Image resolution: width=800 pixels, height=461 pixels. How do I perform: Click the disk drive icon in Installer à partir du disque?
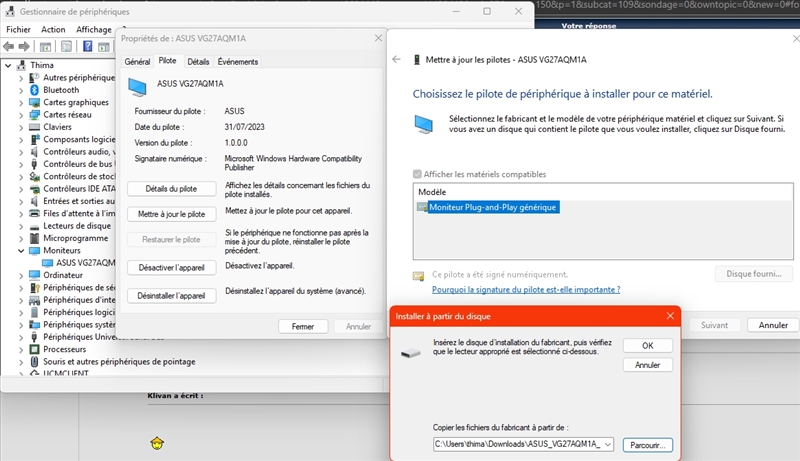tap(411, 352)
